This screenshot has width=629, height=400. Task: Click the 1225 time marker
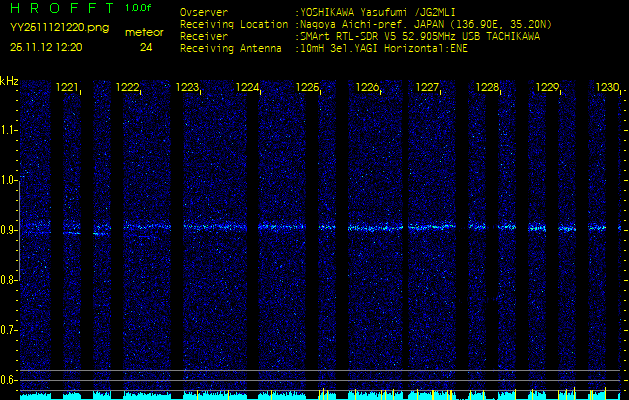[x=307, y=88]
